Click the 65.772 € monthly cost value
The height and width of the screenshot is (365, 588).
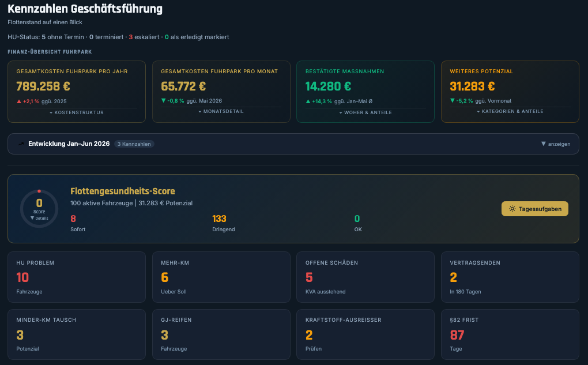(183, 86)
